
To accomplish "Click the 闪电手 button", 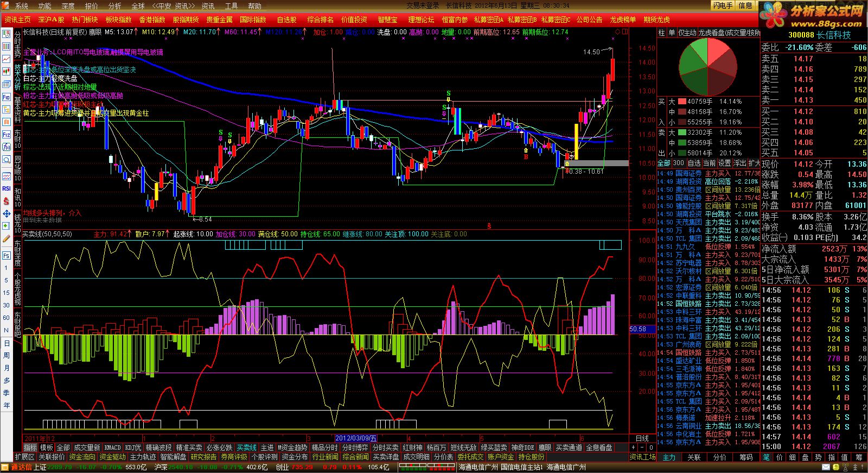I will point(723,5).
